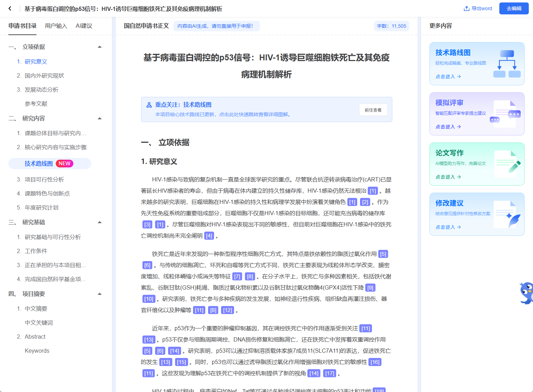This screenshot has width=533, height=392.
Task: Switch to the AI建议 tab
Action: (x=84, y=26)
